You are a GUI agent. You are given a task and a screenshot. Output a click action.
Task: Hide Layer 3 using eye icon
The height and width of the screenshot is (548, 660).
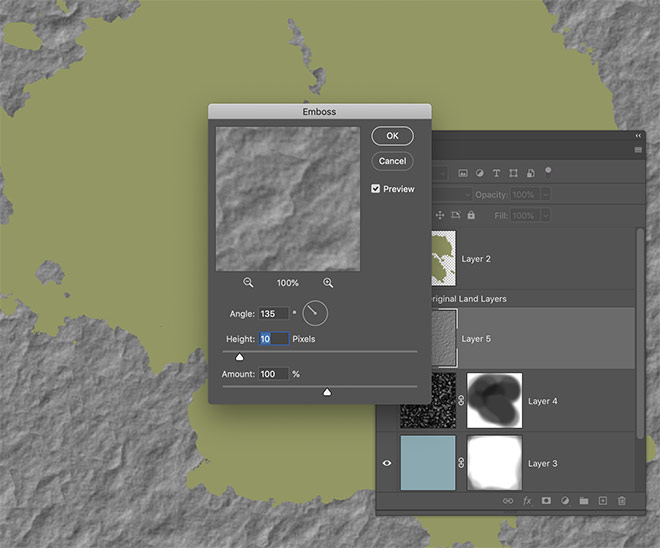click(387, 463)
